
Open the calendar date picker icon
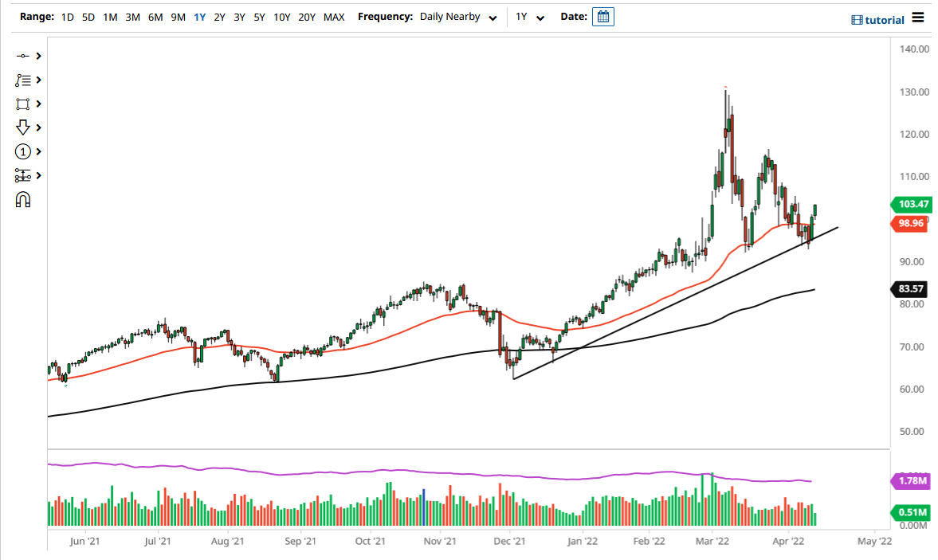tap(603, 17)
